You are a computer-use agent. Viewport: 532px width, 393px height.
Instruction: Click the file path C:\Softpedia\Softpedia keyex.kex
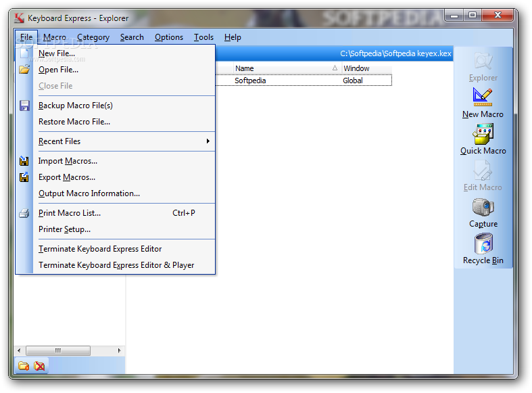(x=395, y=53)
